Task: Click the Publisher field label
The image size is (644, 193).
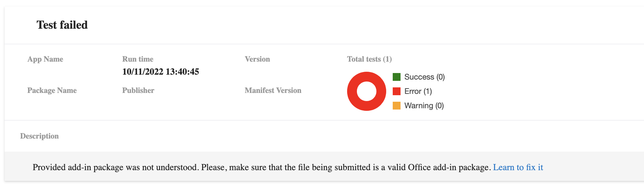Action: (x=138, y=90)
